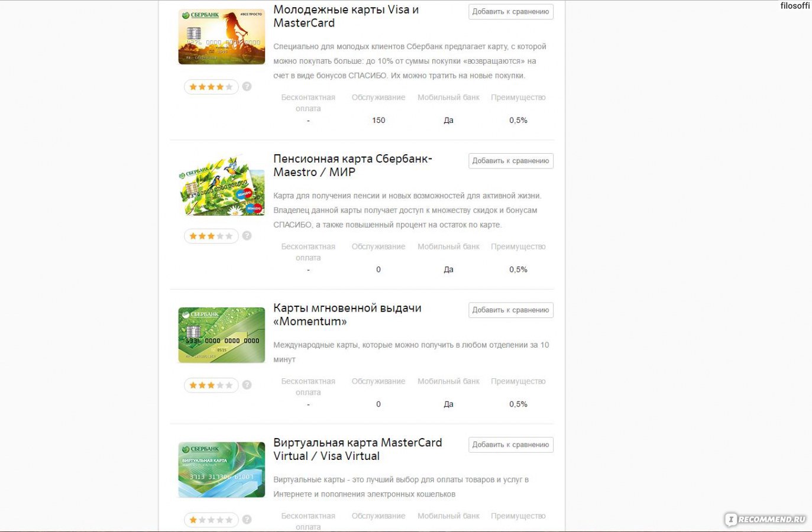Screen dimensions: 812x532
Task: Click the Мобильный банк label under the Momentum card
Action: [449, 381]
